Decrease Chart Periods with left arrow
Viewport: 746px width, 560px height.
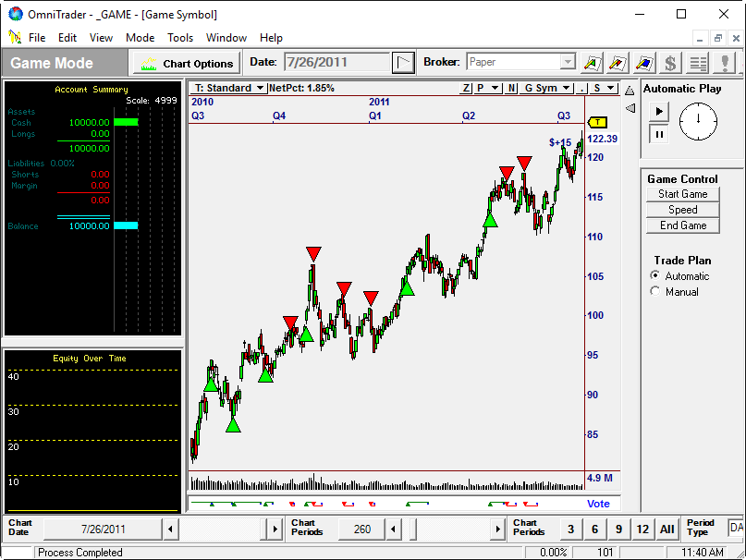coord(393,530)
